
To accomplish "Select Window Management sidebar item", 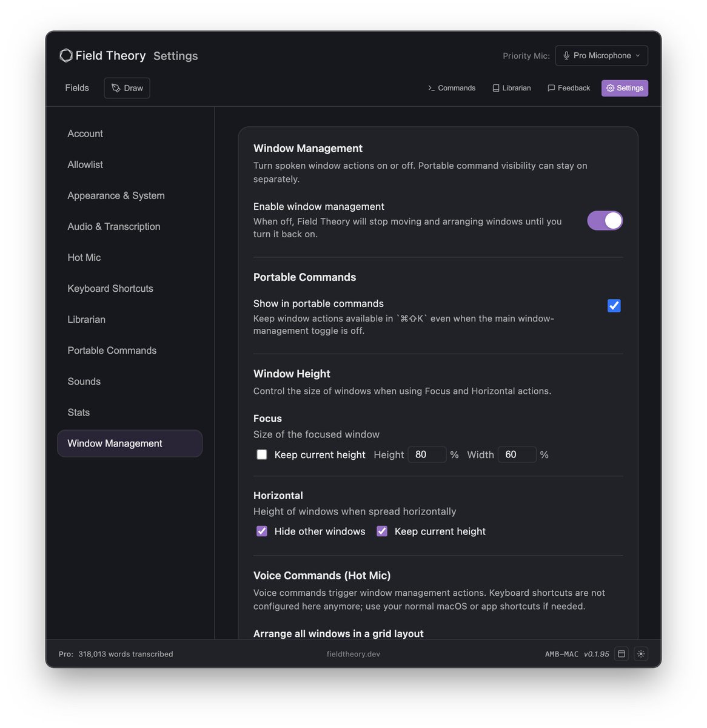I will [x=130, y=443].
